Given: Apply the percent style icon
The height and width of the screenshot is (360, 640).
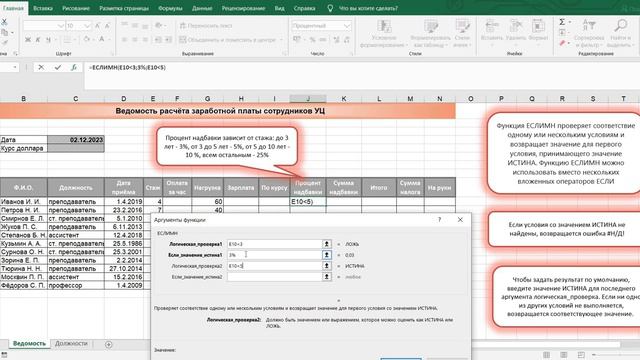Looking at the screenshot, I should 312,40.
